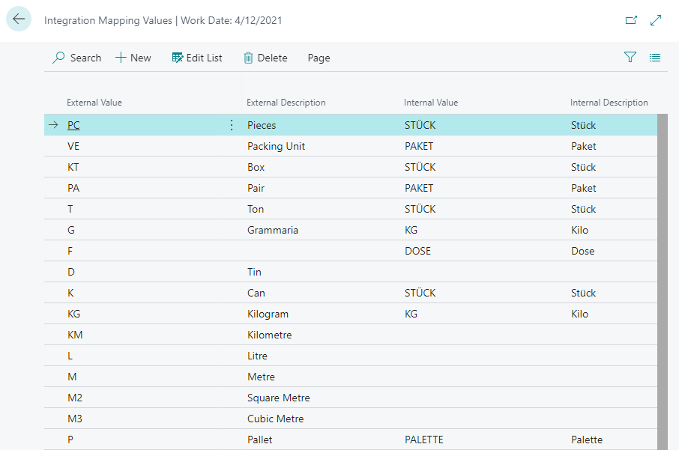
Task: Open Internal Value column header options
Action: (x=431, y=103)
